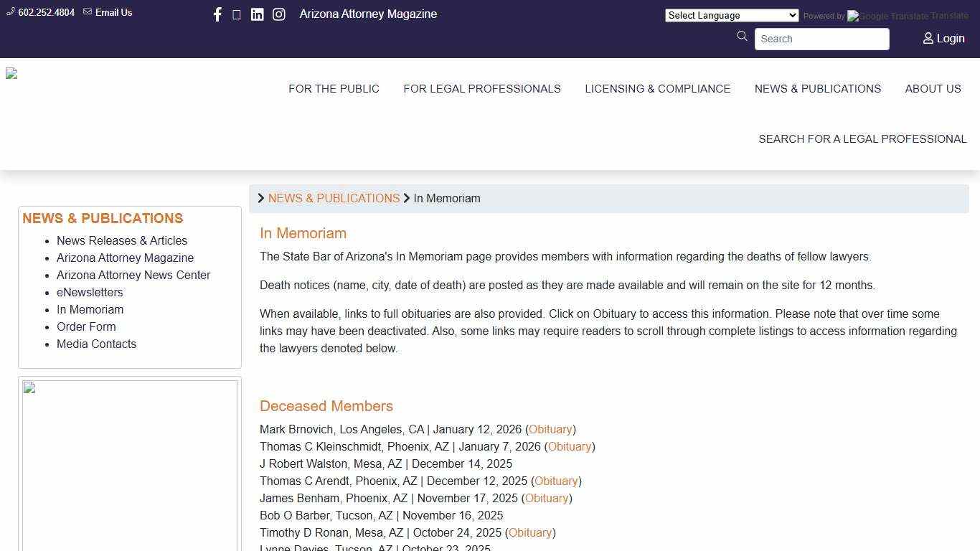The width and height of the screenshot is (980, 551).
Task: Open Thomas C Arendt's Obituary link
Action: coord(556,481)
